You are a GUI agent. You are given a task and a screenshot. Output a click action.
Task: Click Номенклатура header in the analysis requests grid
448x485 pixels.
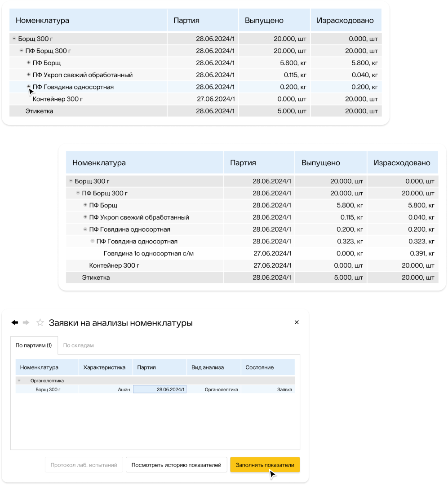click(47, 367)
